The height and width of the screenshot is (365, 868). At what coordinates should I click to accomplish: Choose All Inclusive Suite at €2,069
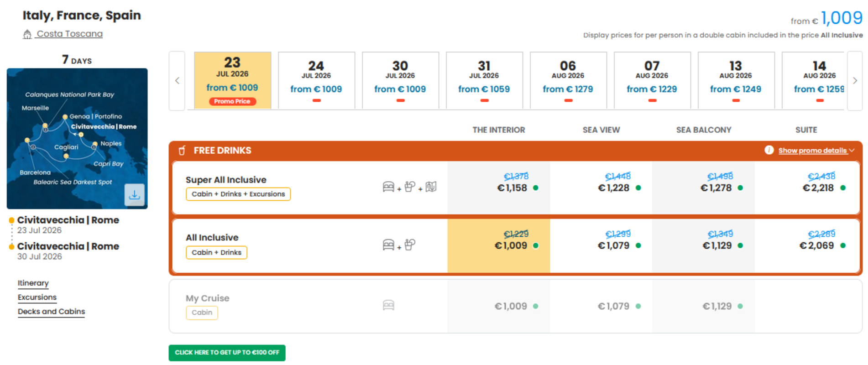(806, 245)
